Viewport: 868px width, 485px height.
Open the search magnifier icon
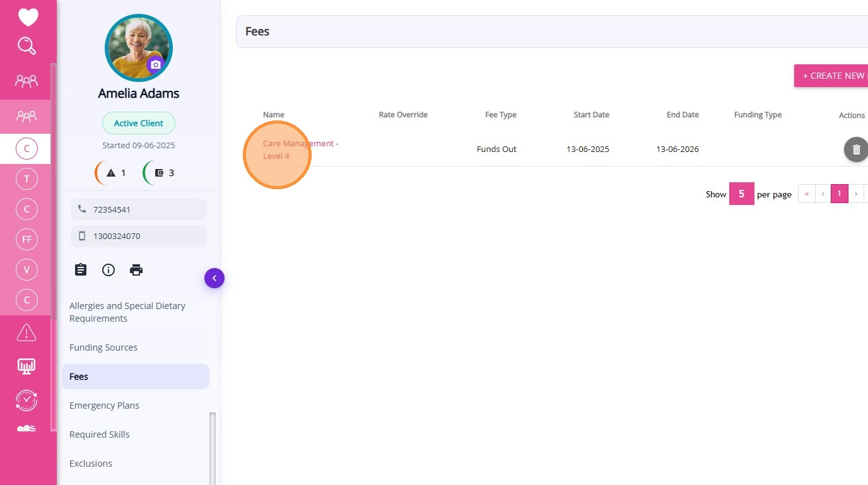coord(26,46)
